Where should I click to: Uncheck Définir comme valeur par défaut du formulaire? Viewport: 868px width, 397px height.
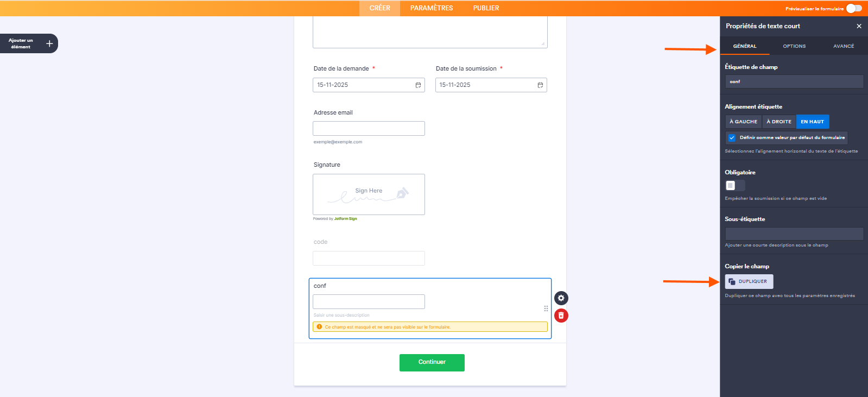point(732,138)
